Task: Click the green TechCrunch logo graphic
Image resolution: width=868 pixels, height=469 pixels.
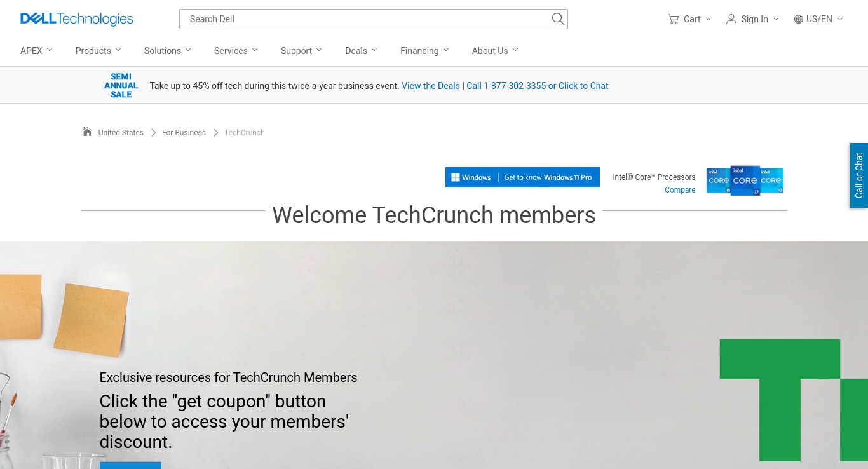Action: pos(794,400)
